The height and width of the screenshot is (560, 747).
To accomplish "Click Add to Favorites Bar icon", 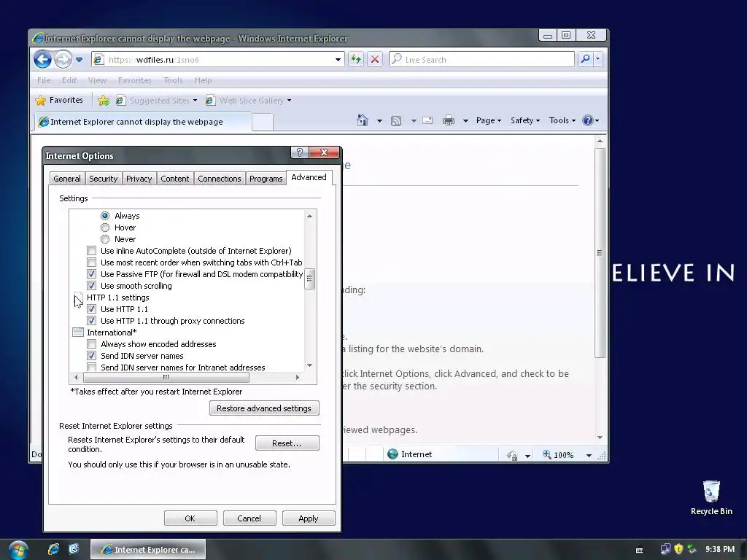I will 104,101.
